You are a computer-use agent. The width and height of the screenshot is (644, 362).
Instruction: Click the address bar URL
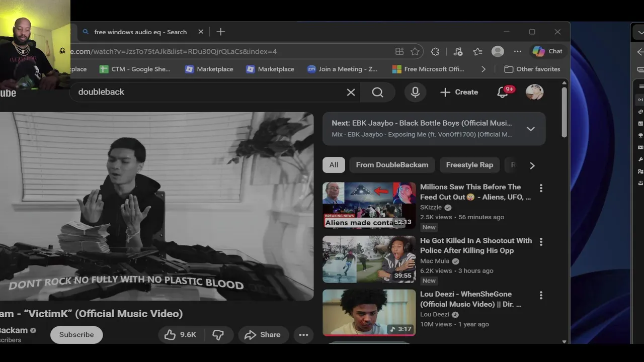point(174,51)
